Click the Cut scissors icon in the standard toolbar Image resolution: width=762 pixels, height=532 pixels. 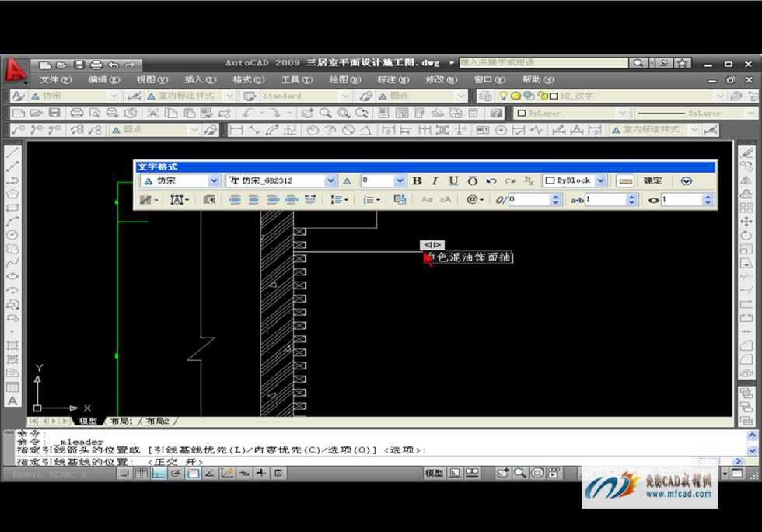point(152,114)
